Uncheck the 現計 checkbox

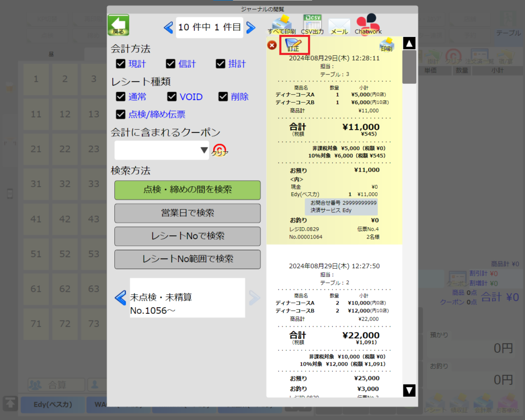(x=121, y=64)
